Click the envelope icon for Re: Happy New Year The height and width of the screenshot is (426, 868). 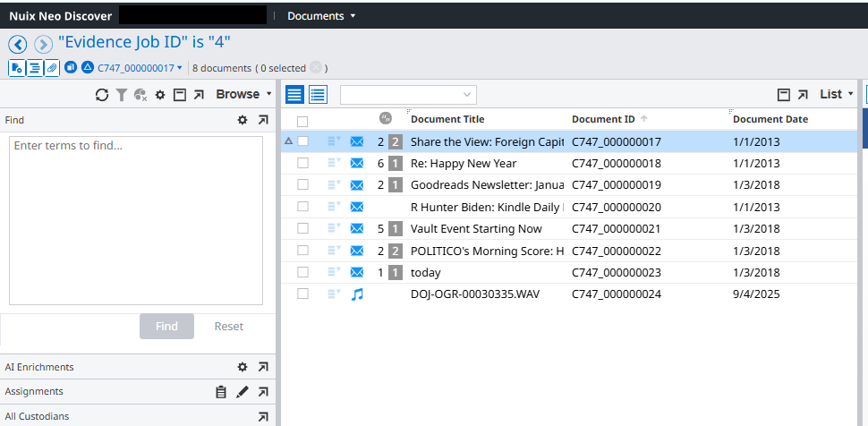tap(357, 164)
